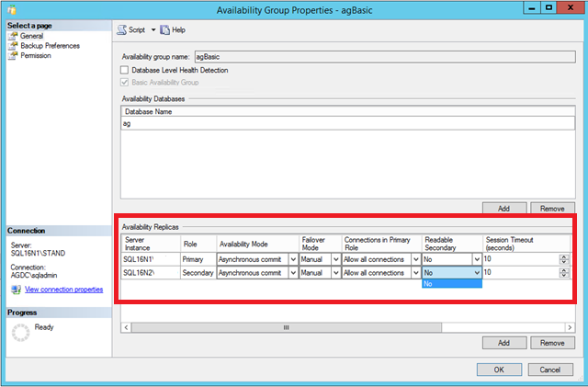The height and width of the screenshot is (387, 588).
Task: Click the window system menu icon
Action: click(x=11, y=8)
